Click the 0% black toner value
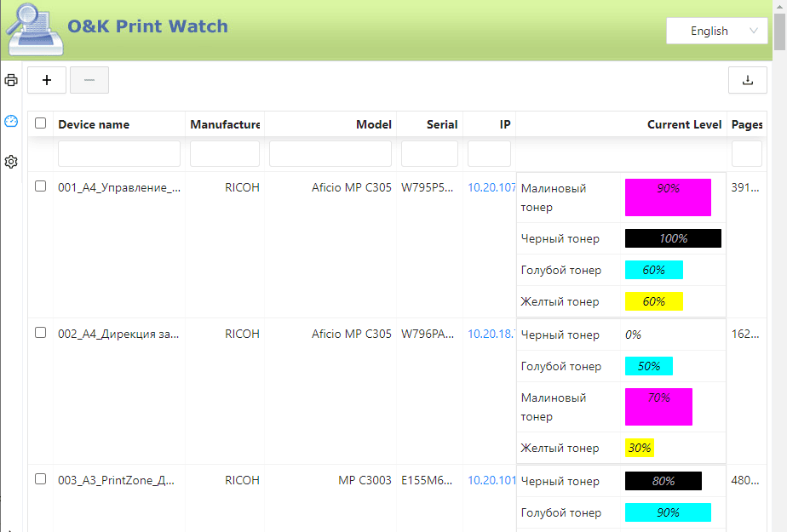The width and height of the screenshot is (787, 532). [x=634, y=335]
